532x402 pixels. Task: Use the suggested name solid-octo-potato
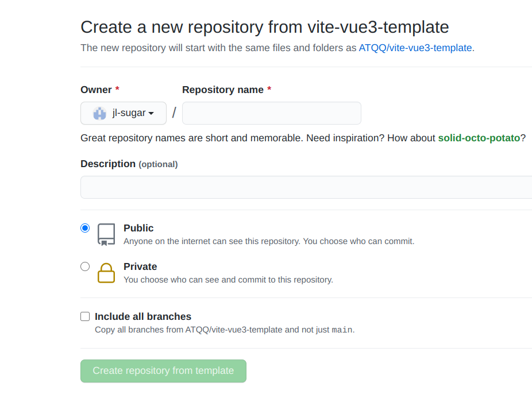click(x=479, y=138)
